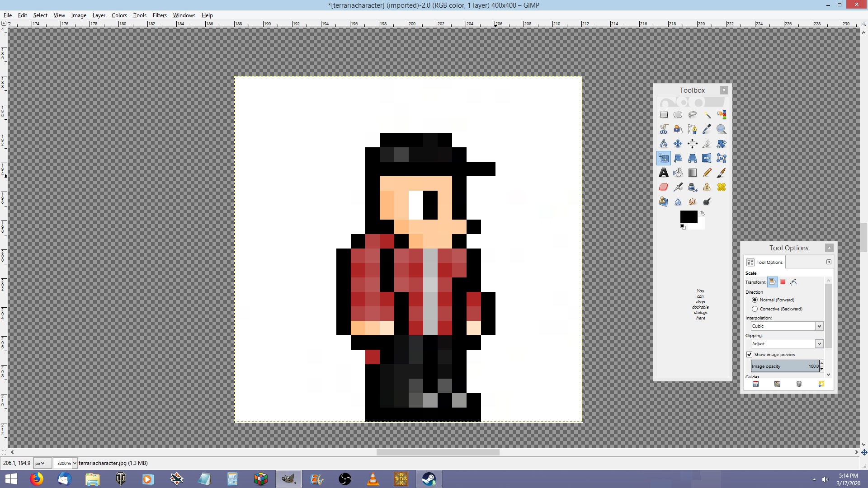Select the Measure compass tool
The width and height of the screenshot is (868, 488).
(663, 144)
